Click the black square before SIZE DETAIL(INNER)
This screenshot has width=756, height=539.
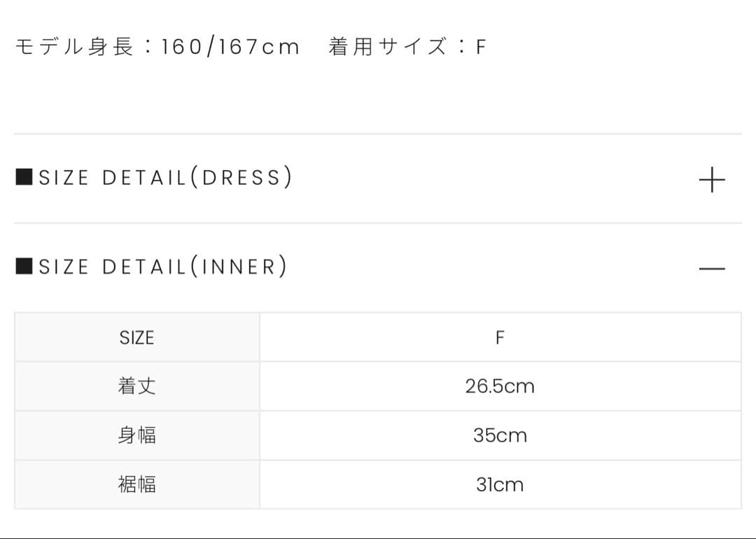click(x=24, y=267)
